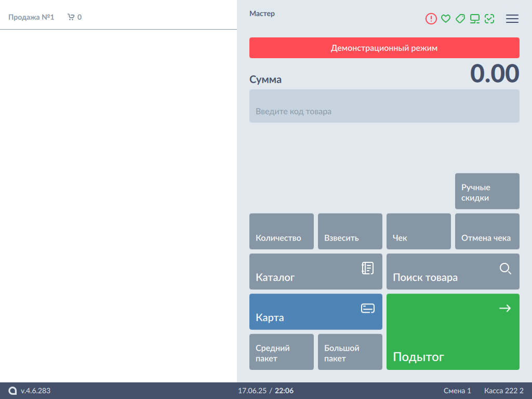Image resolution: width=532 pixels, height=399 pixels.
Task: Click the green heart status icon
Action: click(x=445, y=19)
